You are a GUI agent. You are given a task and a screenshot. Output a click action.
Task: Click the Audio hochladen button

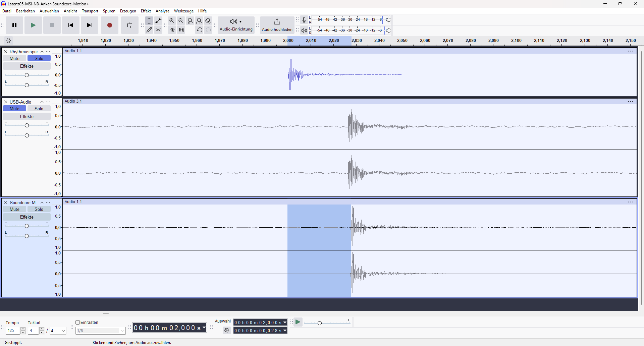[277, 25]
